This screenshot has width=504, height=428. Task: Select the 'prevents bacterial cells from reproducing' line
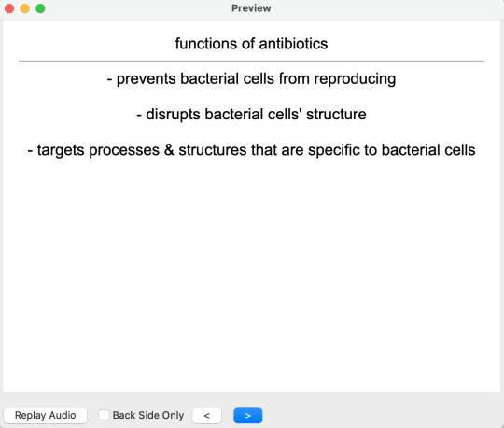tap(251, 79)
